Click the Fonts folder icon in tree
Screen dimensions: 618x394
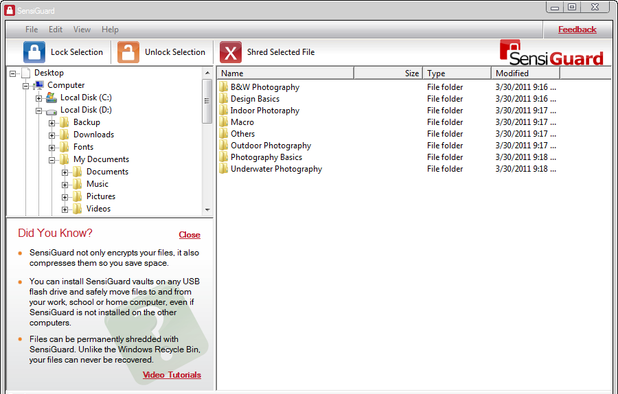(x=64, y=147)
